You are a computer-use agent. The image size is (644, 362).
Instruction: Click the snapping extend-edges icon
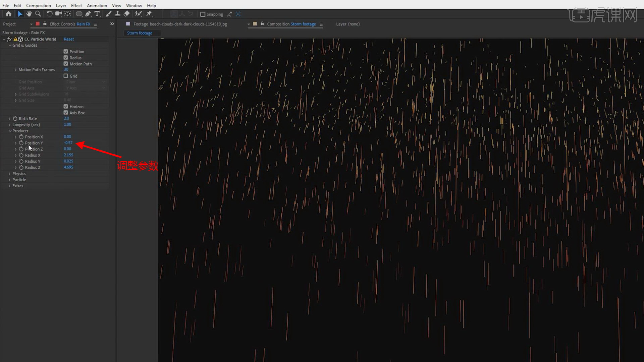click(x=229, y=14)
